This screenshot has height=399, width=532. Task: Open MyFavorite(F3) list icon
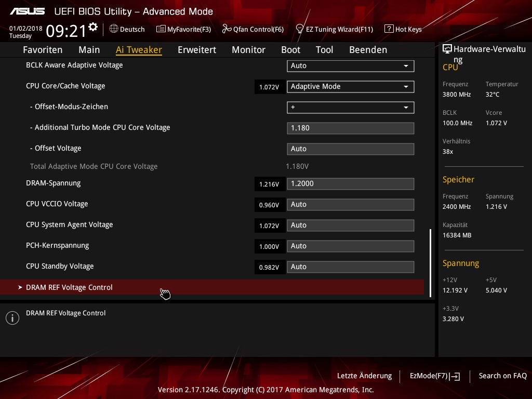161,29
